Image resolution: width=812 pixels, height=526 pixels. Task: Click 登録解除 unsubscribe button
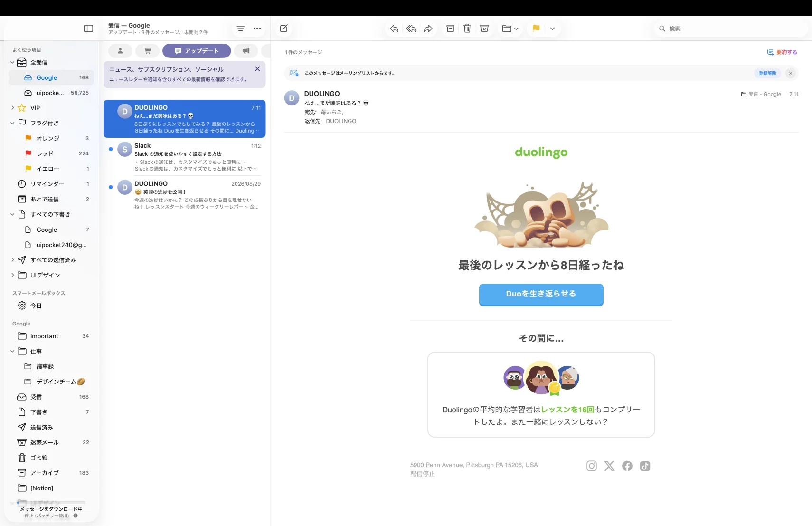(767, 73)
